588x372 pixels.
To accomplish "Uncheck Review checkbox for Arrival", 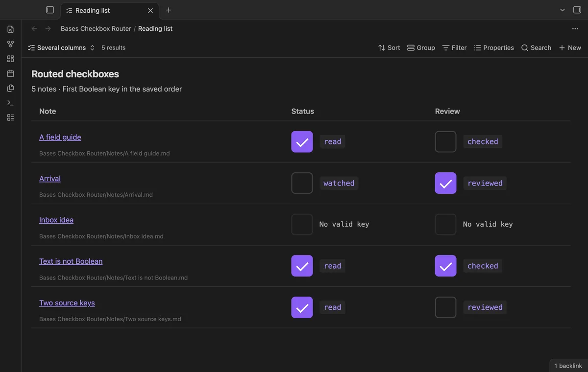I will click(x=445, y=183).
